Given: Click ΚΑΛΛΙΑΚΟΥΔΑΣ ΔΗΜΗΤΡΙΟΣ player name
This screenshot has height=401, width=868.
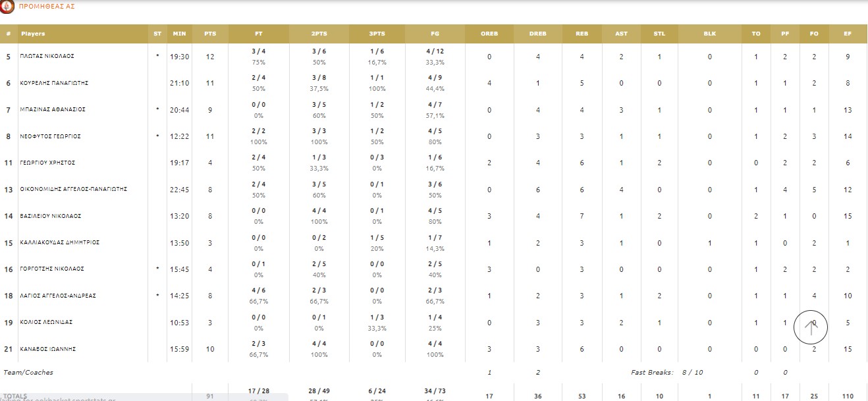Looking at the screenshot, I should point(60,242).
